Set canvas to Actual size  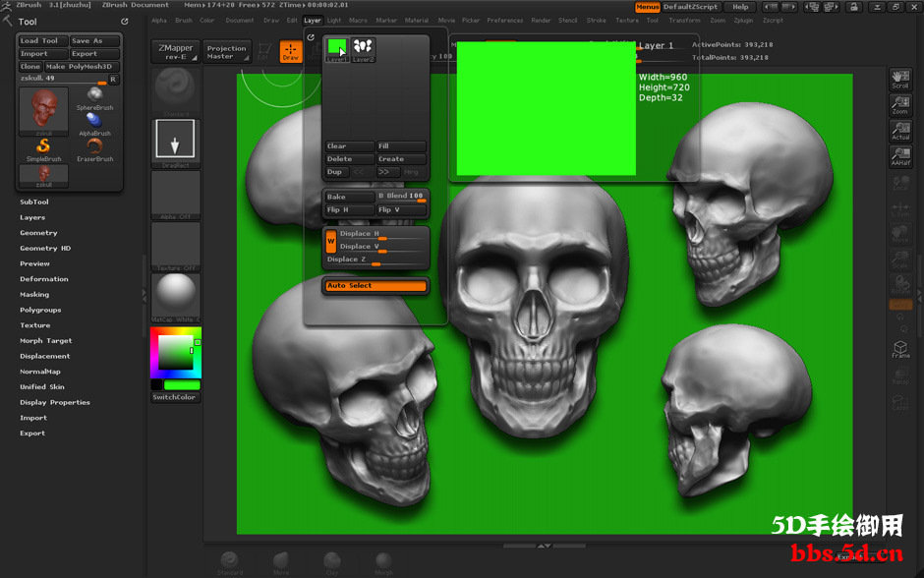[x=899, y=131]
